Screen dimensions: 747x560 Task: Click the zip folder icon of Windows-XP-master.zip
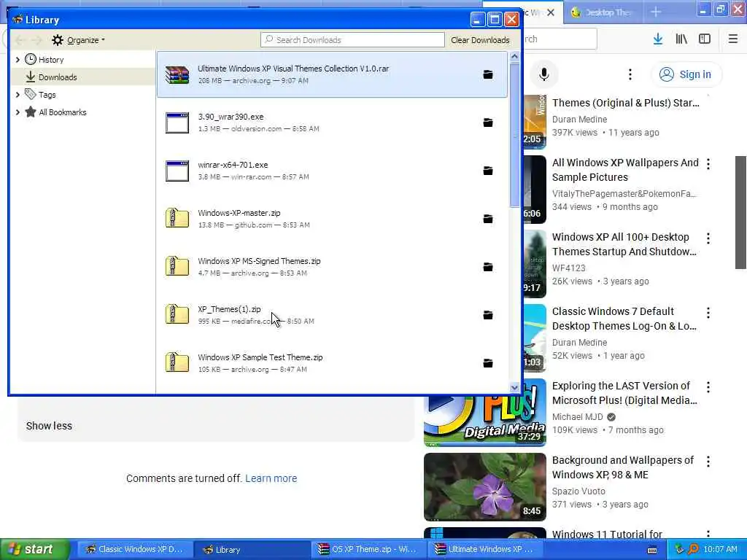pyautogui.click(x=177, y=218)
